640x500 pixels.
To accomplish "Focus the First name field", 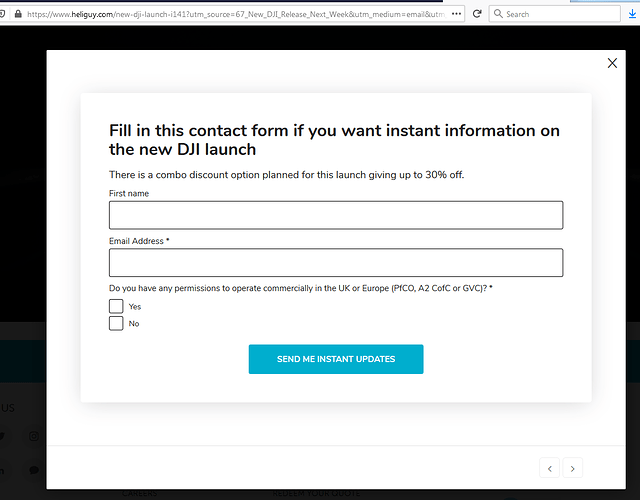I will coord(336,215).
